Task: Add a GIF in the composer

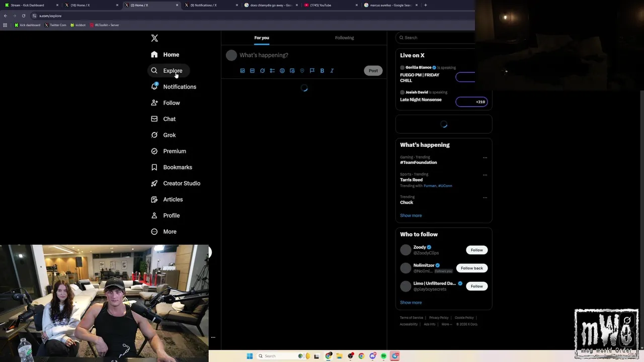Action: pos(252,71)
